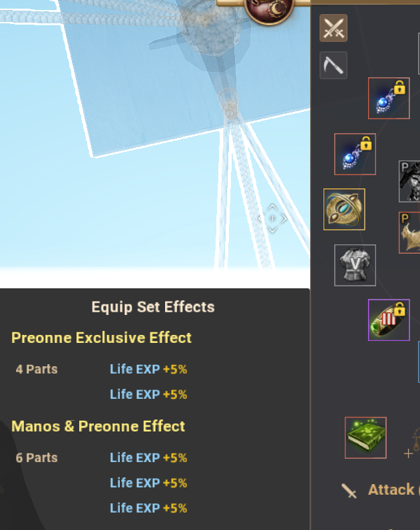420x530 pixels.
Task: Click the crosshair marker in the viewport
Action: pyautogui.click(x=272, y=218)
